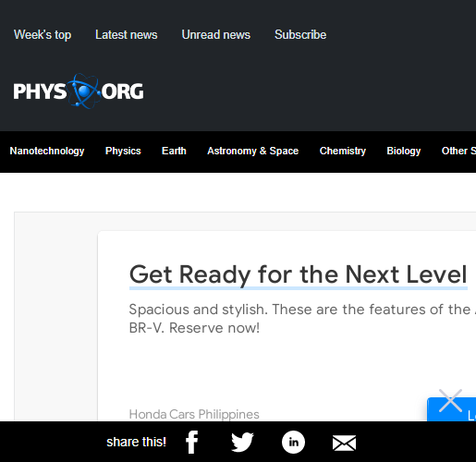
Task: Share on LinkedIn icon
Action: point(293,442)
